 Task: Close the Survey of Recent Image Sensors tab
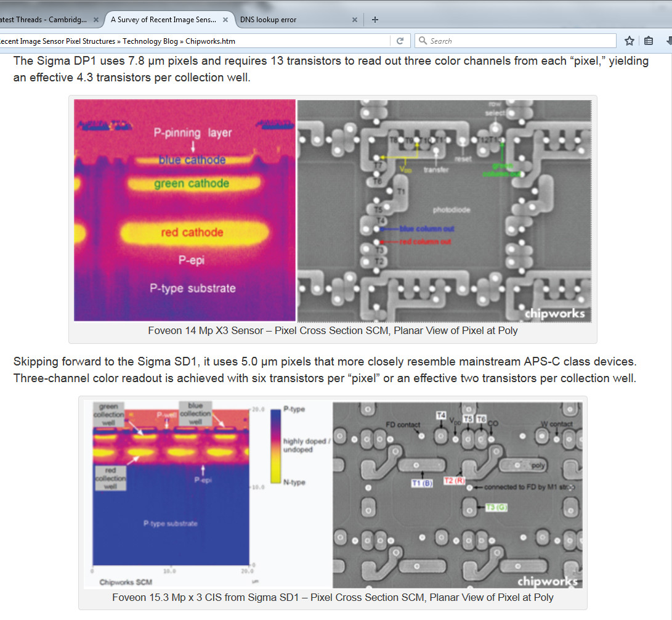[225, 20]
